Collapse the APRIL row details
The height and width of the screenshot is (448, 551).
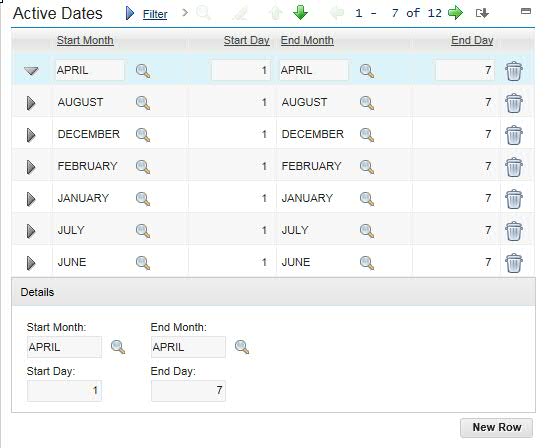31,71
